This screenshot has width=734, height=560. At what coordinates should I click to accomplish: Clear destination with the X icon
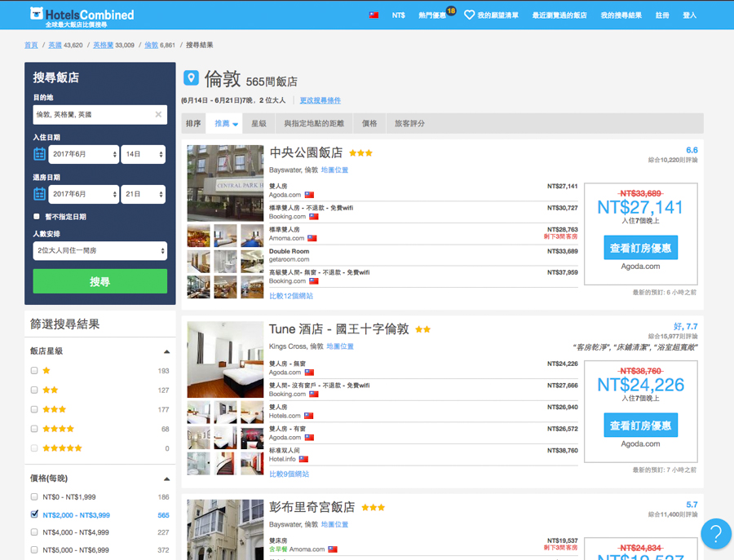(x=158, y=115)
